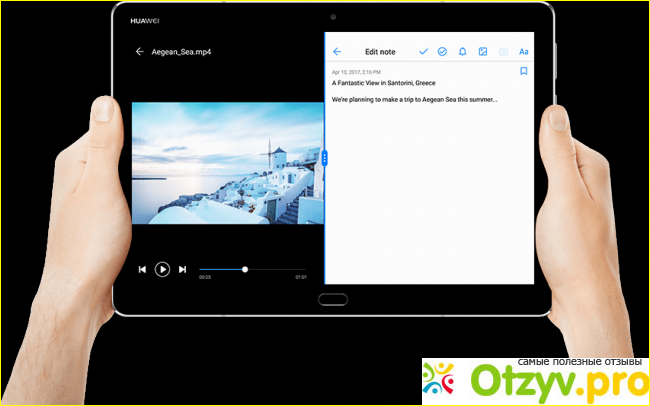Click the Aegean_Sea.mp4 file title
This screenshot has height=406, width=650.
coord(180,51)
